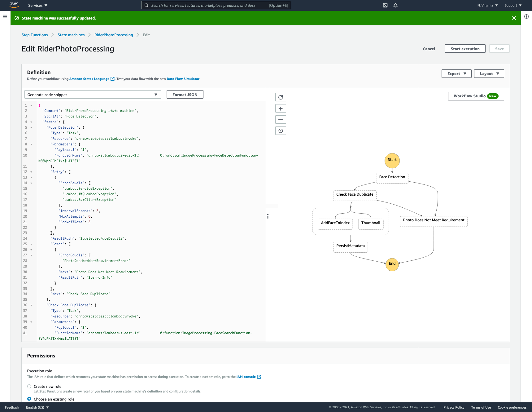Screen dimensions: 532x412
Task: Click the Cancel button
Action: pyautogui.click(x=429, y=49)
